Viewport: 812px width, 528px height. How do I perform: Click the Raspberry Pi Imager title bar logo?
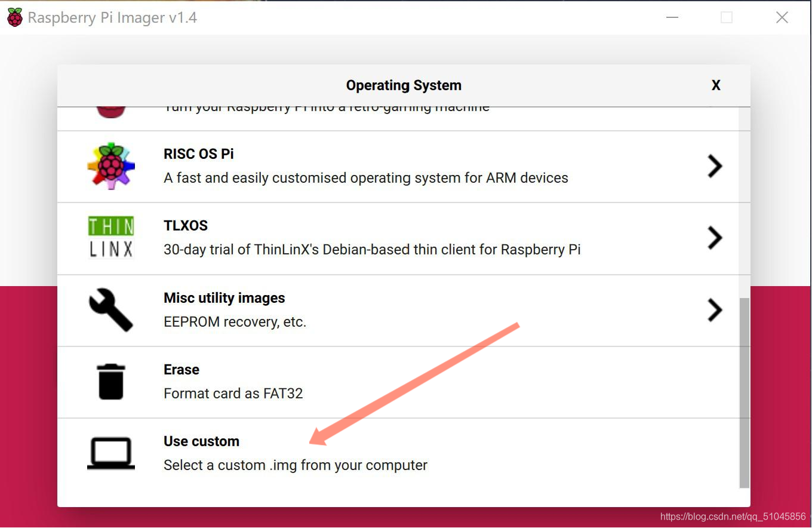15,17
